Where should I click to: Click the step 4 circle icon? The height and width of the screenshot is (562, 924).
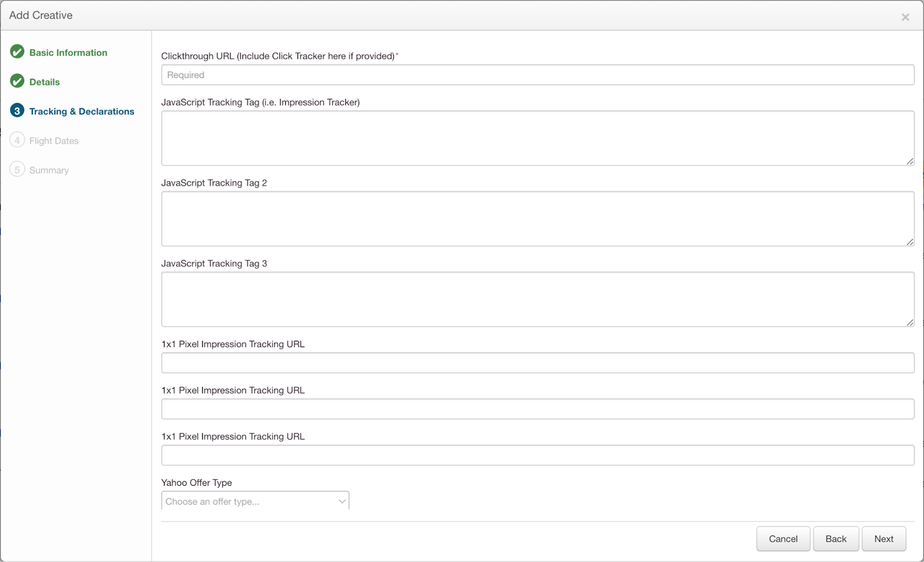click(x=17, y=140)
